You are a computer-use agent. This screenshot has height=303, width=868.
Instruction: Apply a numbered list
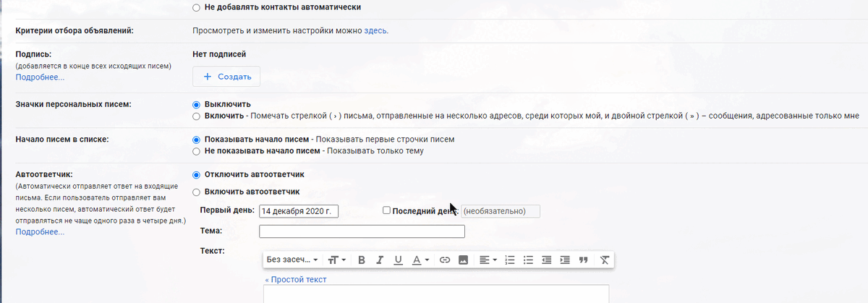tap(509, 260)
